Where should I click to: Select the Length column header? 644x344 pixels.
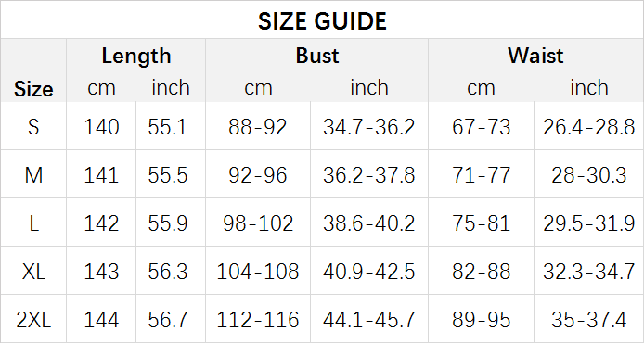136,57
